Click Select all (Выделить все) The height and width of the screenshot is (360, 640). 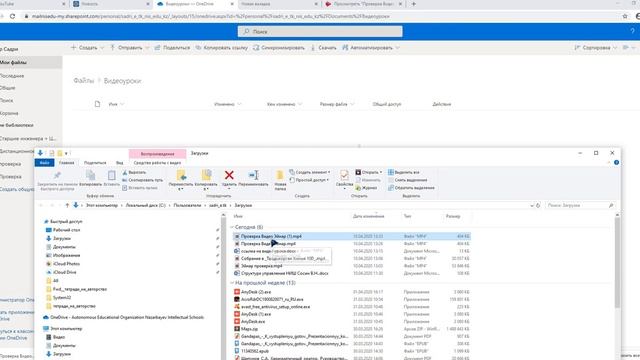coord(404,172)
